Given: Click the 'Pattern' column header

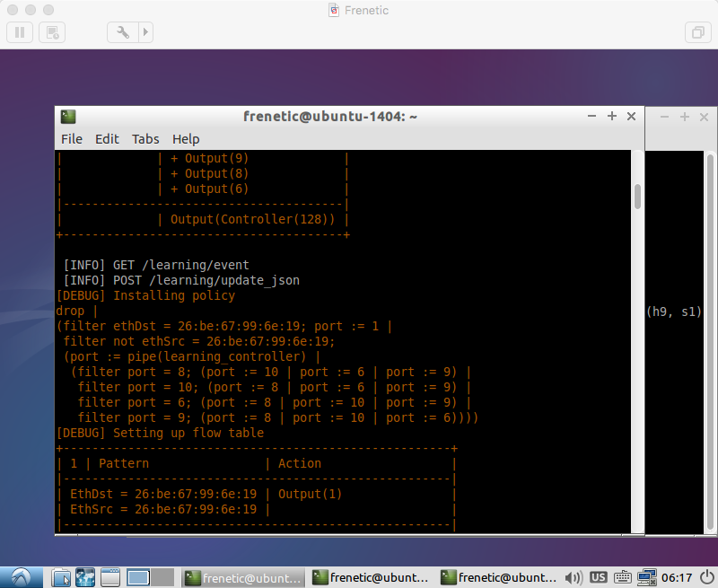Looking at the screenshot, I should coord(124,463).
